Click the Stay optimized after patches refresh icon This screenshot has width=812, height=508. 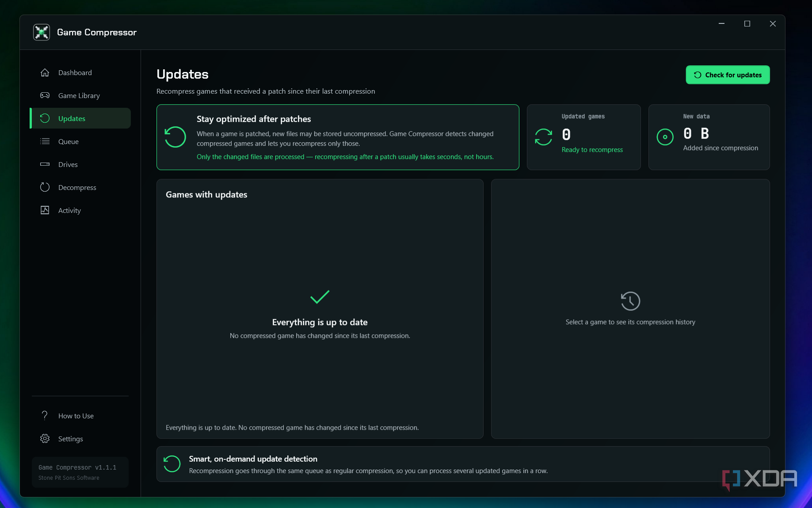175,137
